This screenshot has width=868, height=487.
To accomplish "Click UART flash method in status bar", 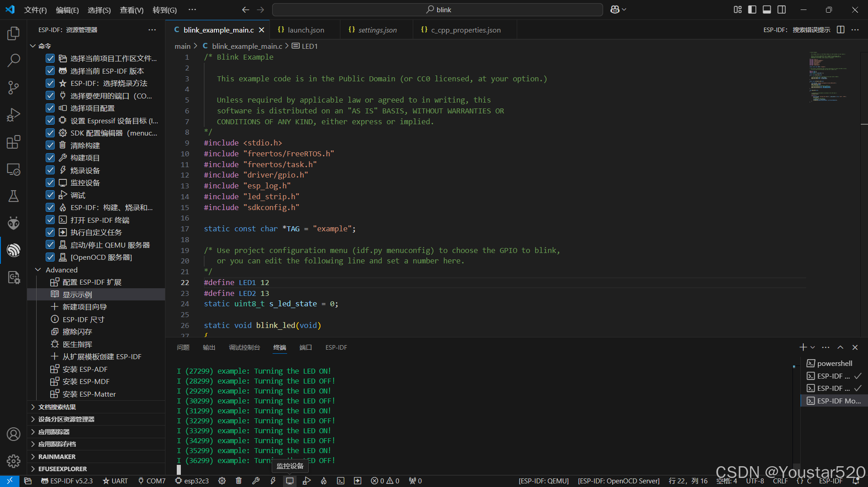I will (x=115, y=481).
